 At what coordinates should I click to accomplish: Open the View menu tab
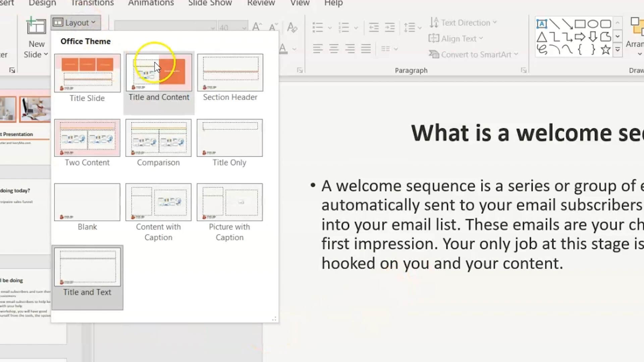(300, 4)
